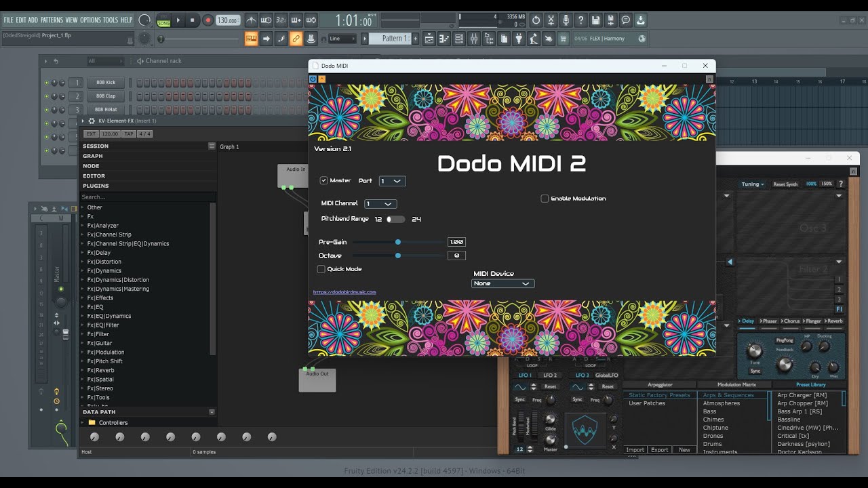
Task: Open the PATTERNS menu
Action: coord(52,20)
